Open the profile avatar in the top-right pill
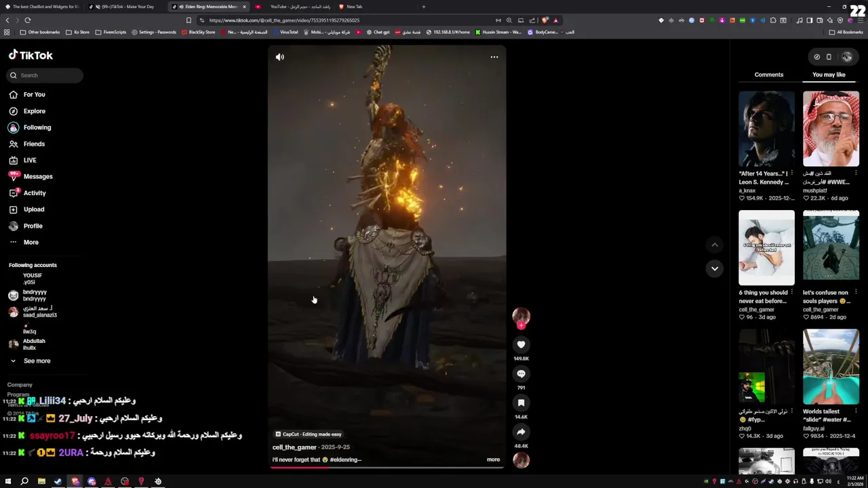The height and width of the screenshot is (488, 868). pyautogui.click(x=846, y=57)
